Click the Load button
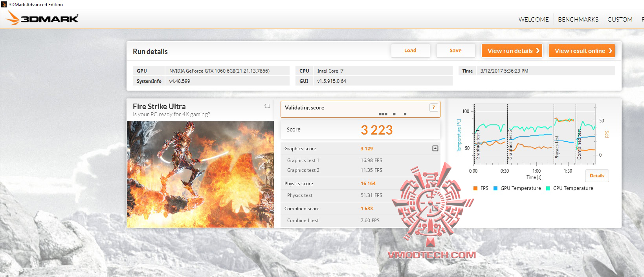Viewport: 644px width, 277px height. 410,51
